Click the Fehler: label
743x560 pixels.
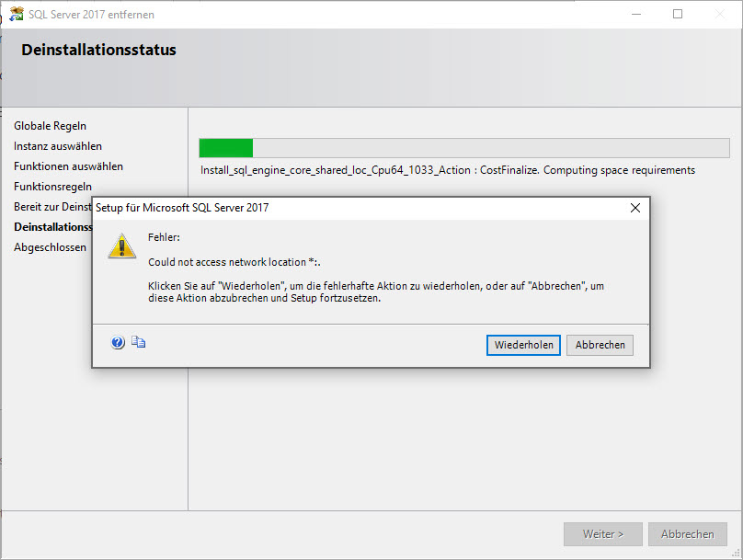164,237
